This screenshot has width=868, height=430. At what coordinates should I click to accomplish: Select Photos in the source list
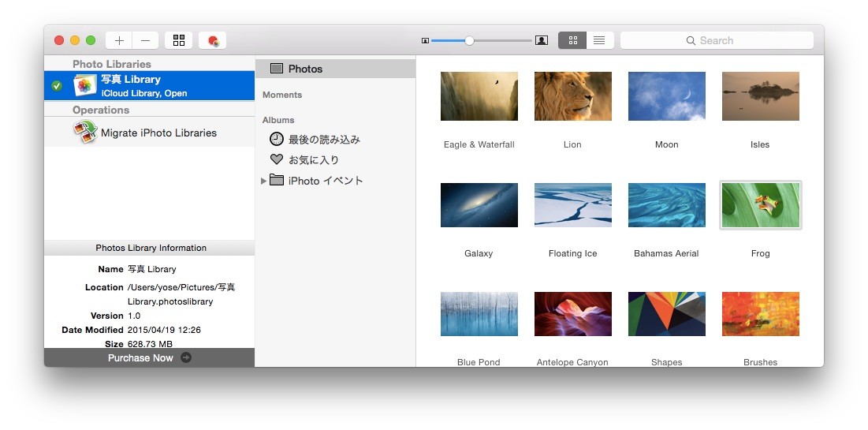[x=335, y=69]
